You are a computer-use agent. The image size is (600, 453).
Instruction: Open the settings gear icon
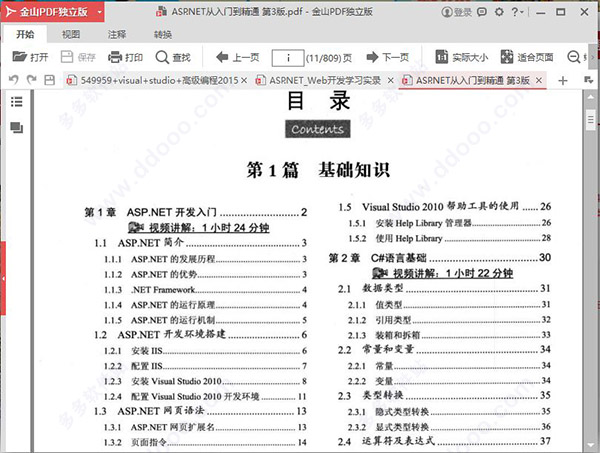pyautogui.click(x=499, y=12)
